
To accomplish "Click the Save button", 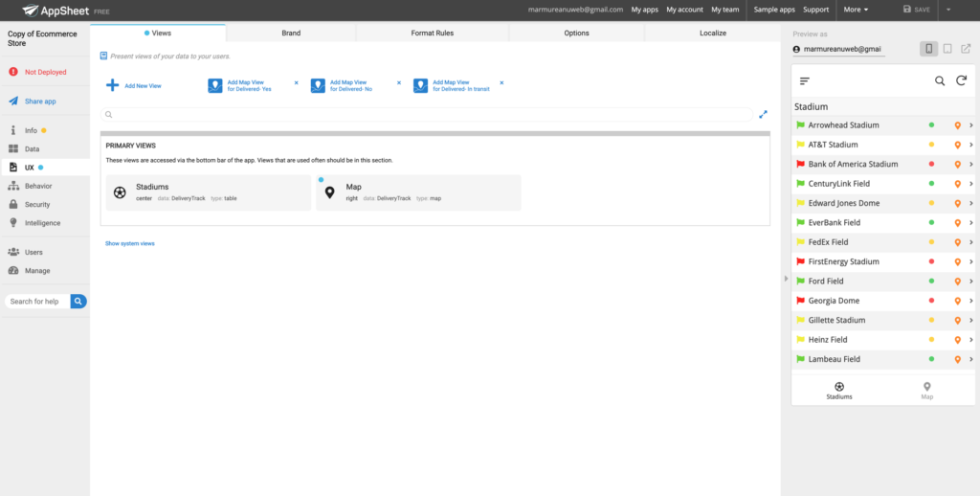I will click(916, 10).
